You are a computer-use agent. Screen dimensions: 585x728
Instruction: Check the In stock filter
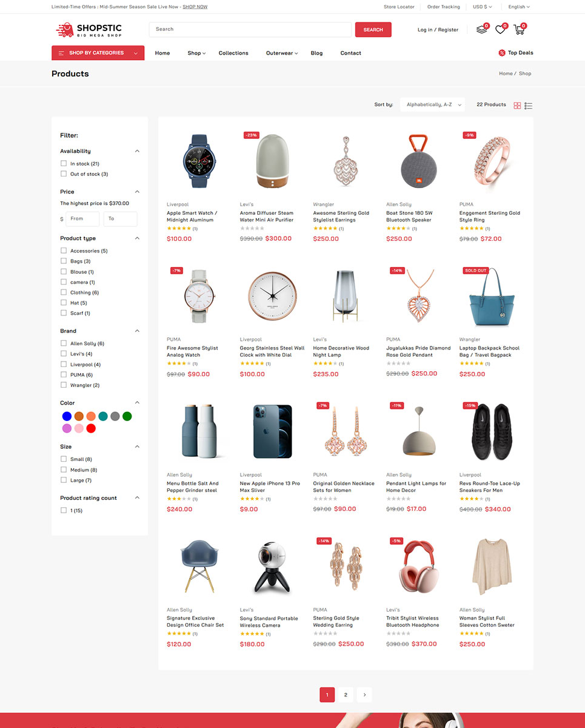coord(64,164)
